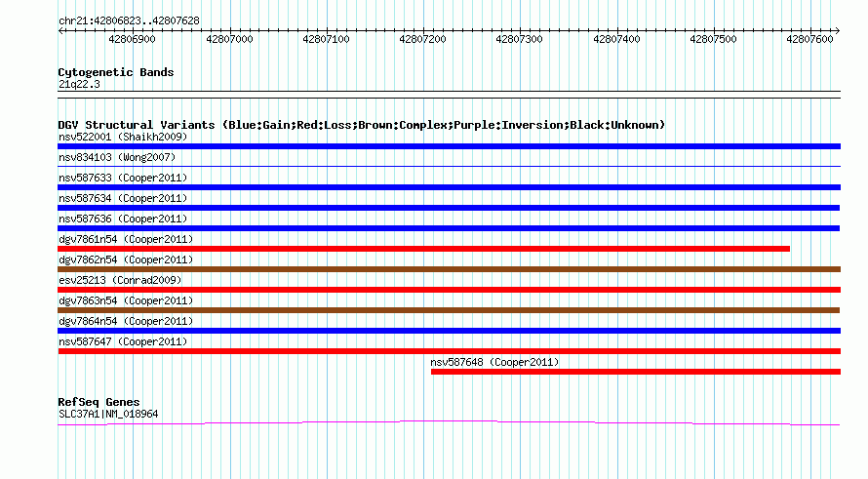Select the short red nsv587648 loss bar
This screenshot has width=868, height=479.
(x=636, y=372)
